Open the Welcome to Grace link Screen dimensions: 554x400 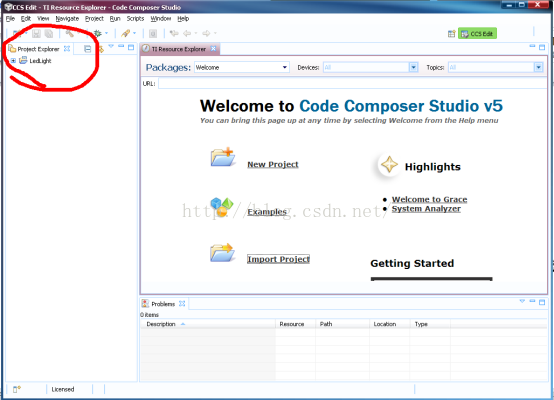tap(429, 199)
